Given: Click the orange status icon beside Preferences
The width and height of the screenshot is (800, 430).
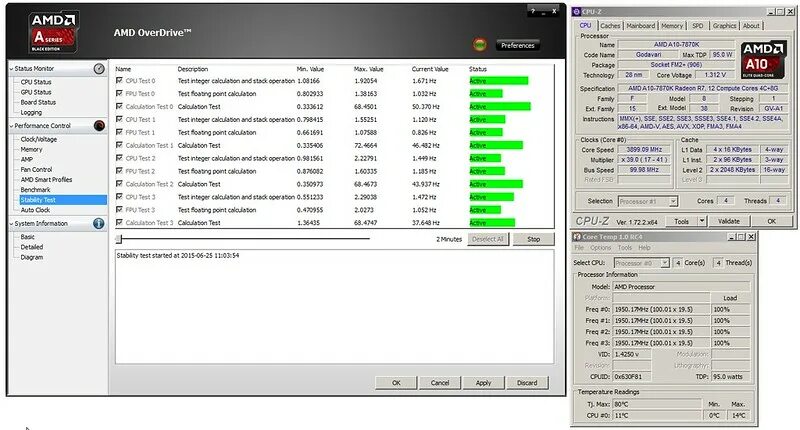Looking at the screenshot, I should (479, 45).
